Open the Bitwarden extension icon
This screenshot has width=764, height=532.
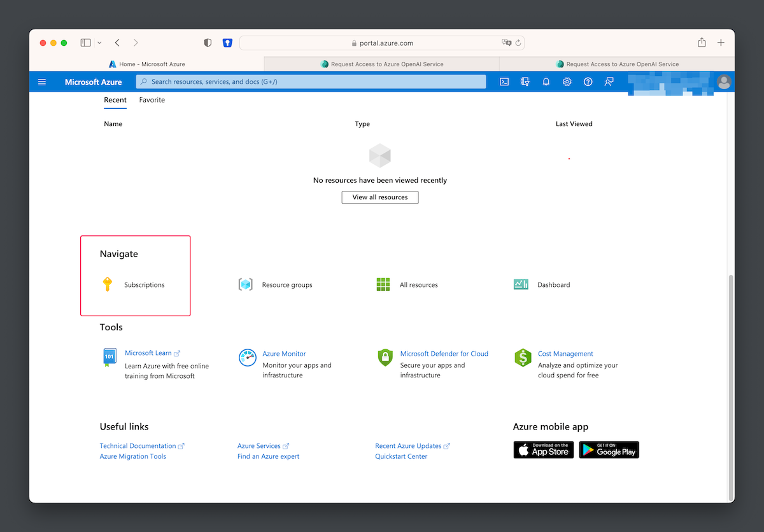point(227,43)
